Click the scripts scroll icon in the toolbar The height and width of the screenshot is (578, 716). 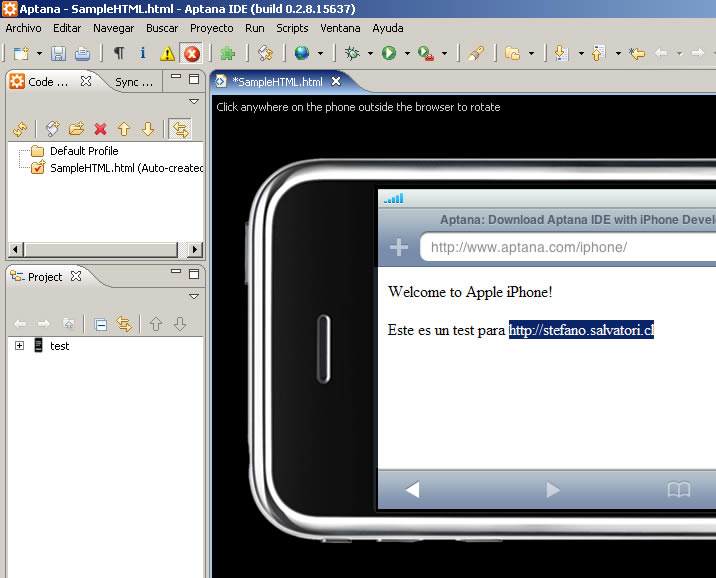[265, 53]
